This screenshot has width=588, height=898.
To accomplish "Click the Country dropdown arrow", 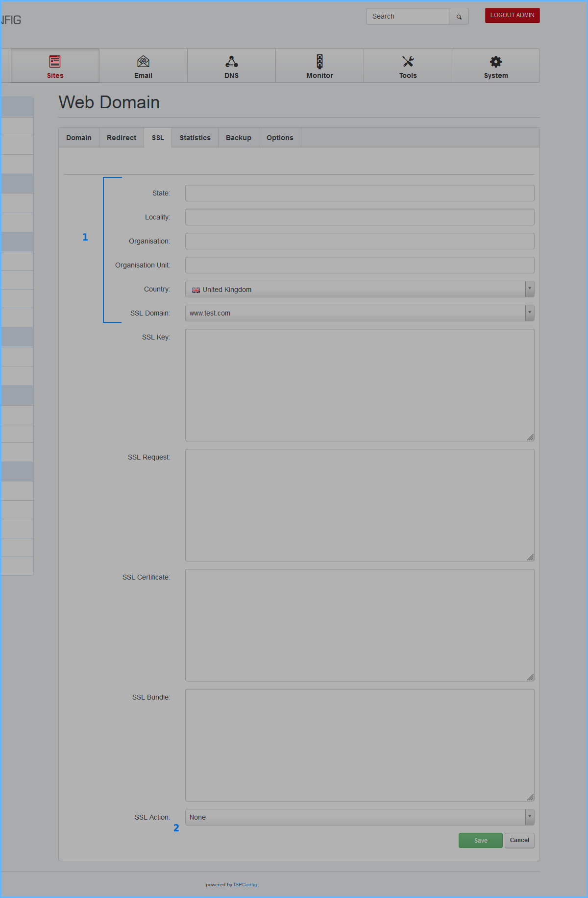I will 530,289.
